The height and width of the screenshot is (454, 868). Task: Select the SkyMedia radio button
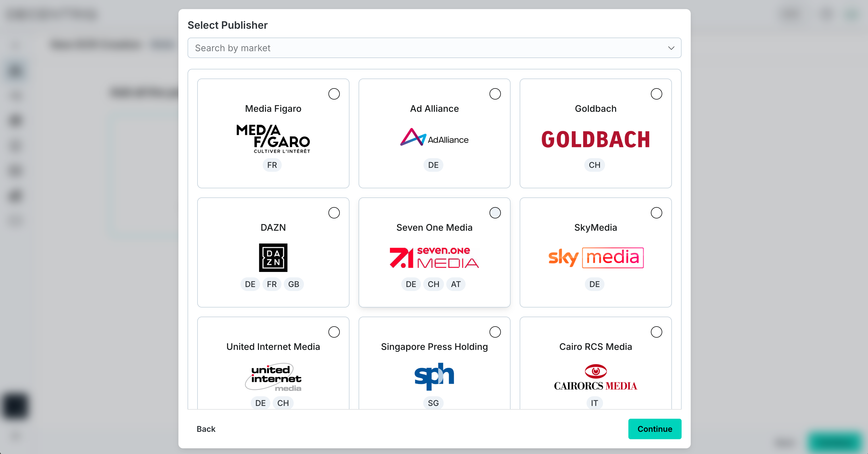(x=656, y=213)
